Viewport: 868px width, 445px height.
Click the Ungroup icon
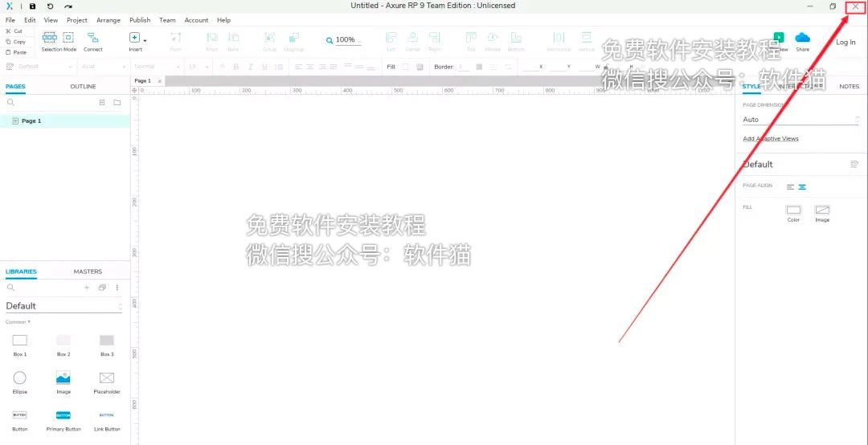(x=294, y=38)
